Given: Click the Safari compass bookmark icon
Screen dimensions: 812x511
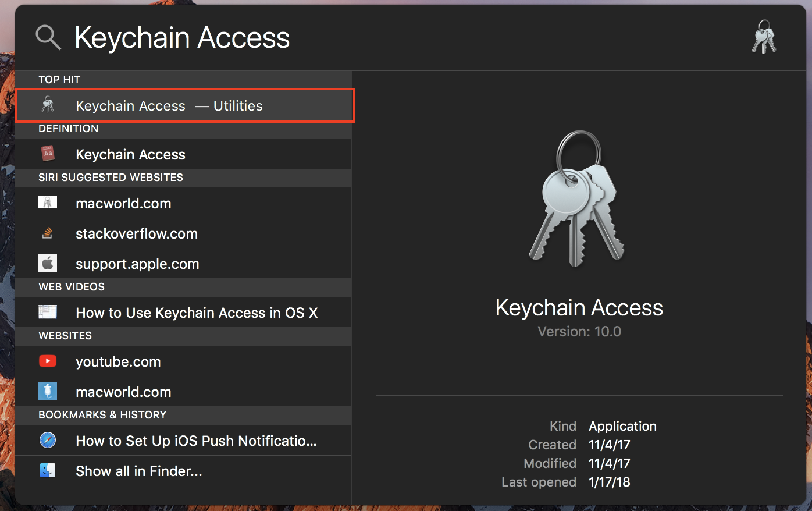Looking at the screenshot, I should tap(48, 441).
